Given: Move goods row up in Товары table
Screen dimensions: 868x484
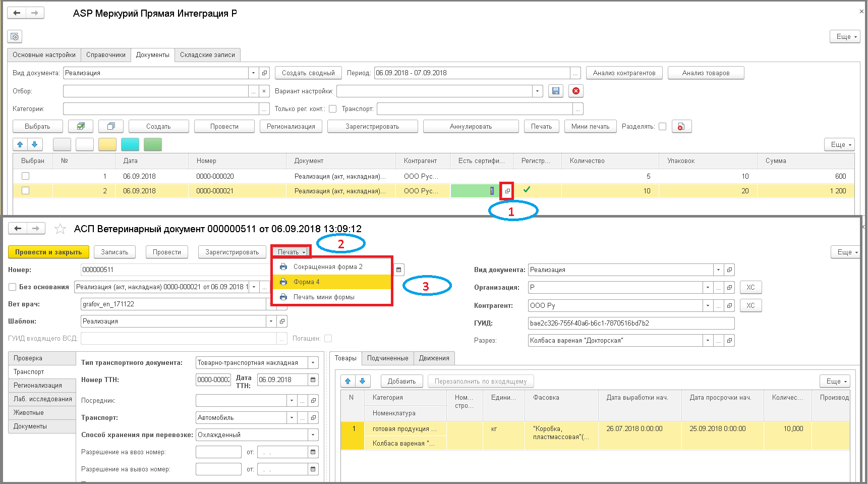Looking at the screenshot, I should [348, 381].
